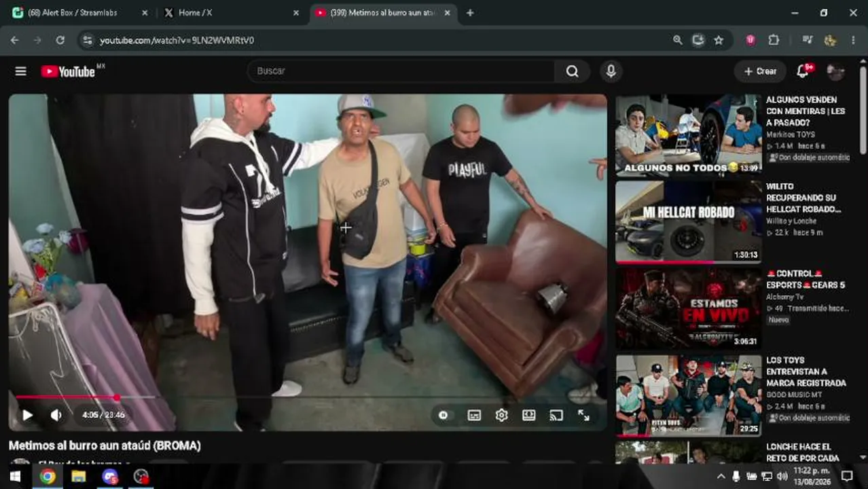This screenshot has width=868, height=489.
Task: Open title WILITO RECUPERANDO SU HELLCAT ROBADO
Action: point(804,198)
